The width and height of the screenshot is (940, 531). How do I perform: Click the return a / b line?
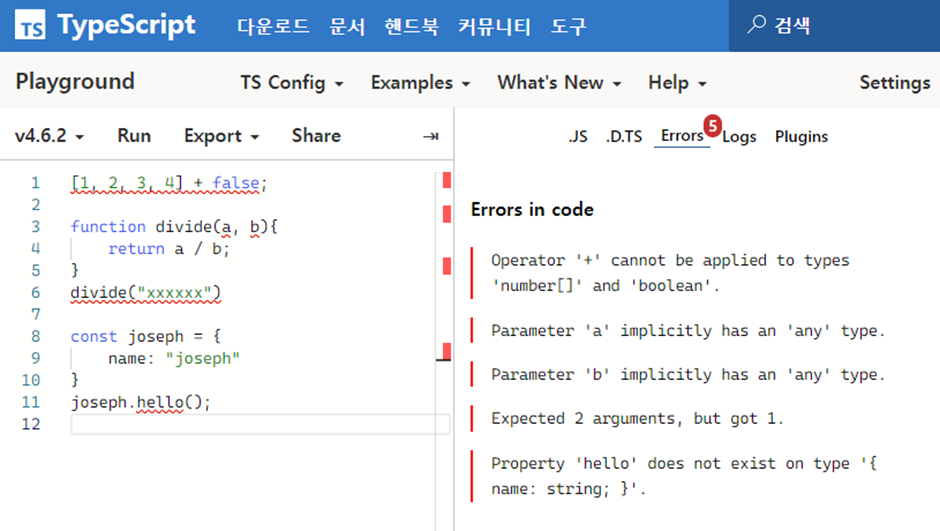[168, 249]
